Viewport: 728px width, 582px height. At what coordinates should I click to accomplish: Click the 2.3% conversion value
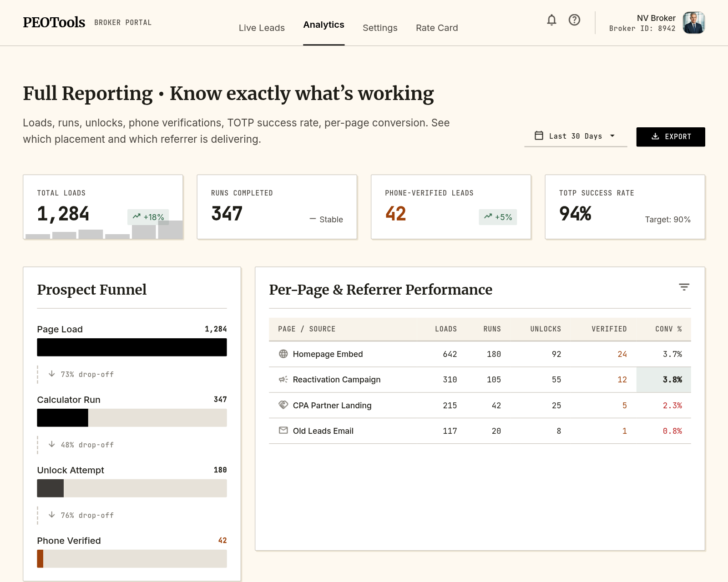pyautogui.click(x=672, y=406)
